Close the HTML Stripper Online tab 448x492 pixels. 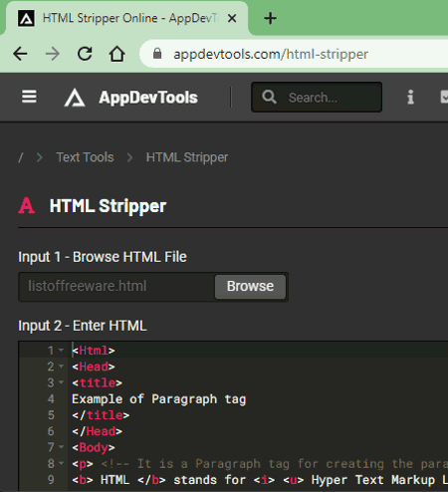click(232, 18)
